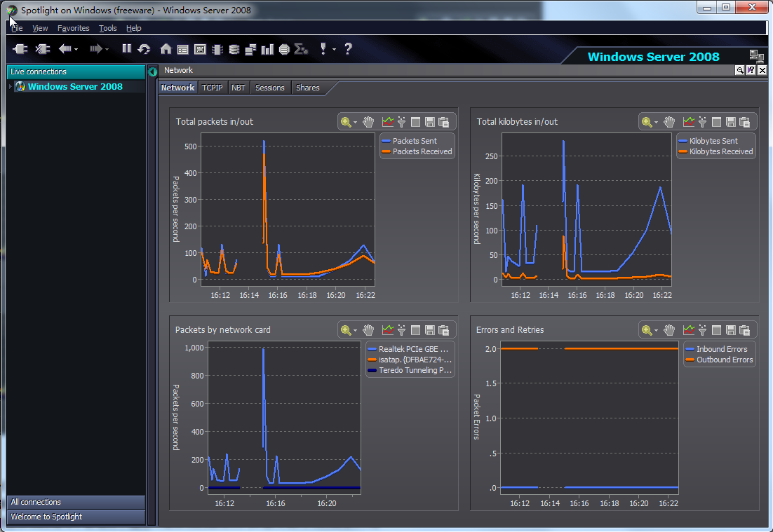This screenshot has width=773, height=532.
Task: Open the View menu
Action: pos(40,28)
